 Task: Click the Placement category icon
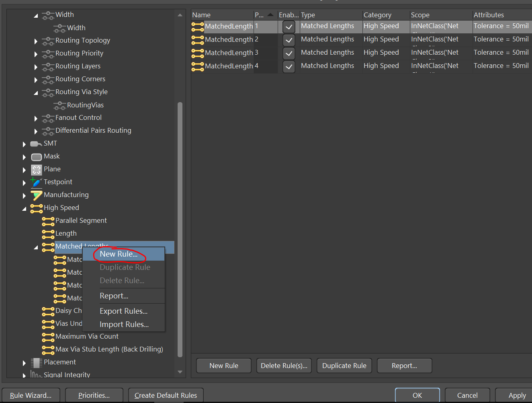click(x=36, y=363)
